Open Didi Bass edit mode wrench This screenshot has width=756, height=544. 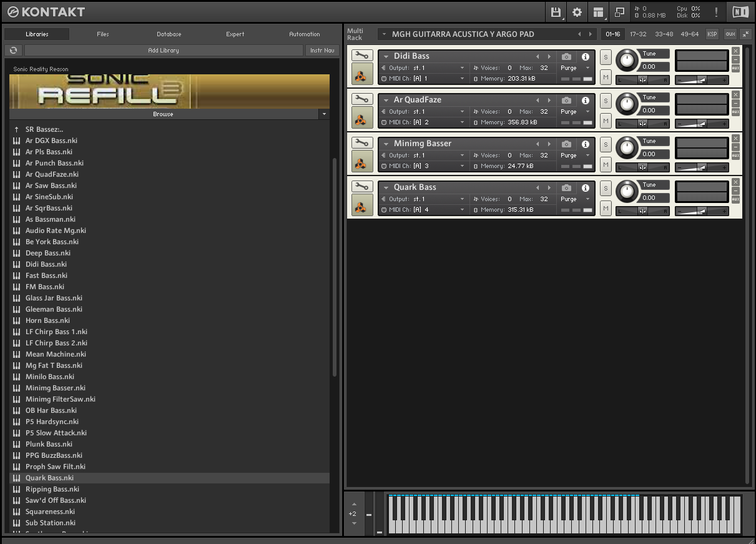click(x=361, y=56)
